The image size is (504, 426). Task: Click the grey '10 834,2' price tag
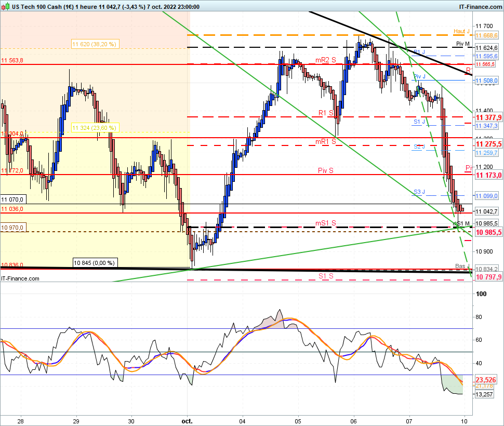click(487, 269)
